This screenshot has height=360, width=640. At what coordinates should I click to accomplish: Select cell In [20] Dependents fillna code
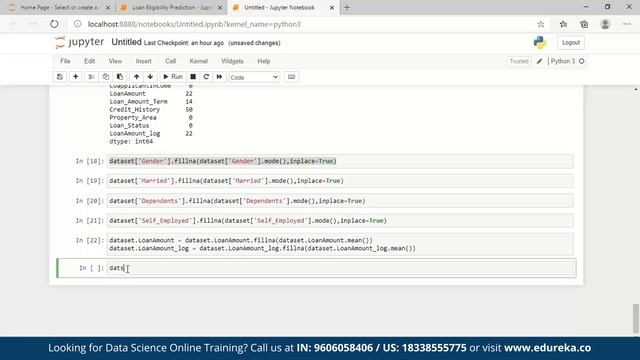pos(340,201)
